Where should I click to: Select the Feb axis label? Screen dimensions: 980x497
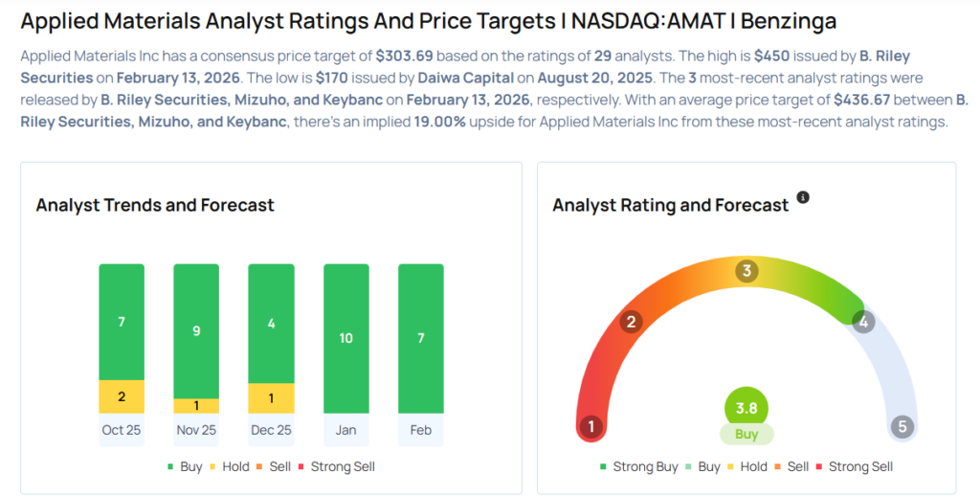pos(421,430)
